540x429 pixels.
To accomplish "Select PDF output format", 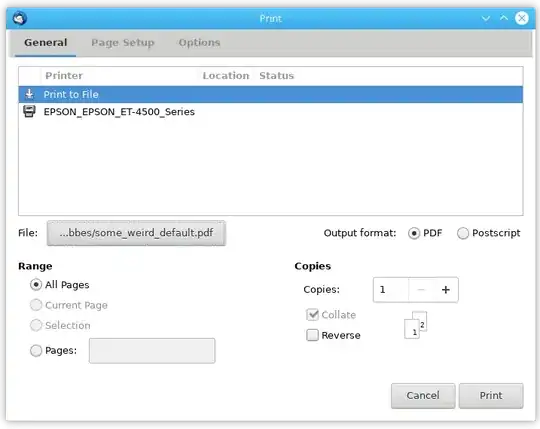I will coord(414,233).
